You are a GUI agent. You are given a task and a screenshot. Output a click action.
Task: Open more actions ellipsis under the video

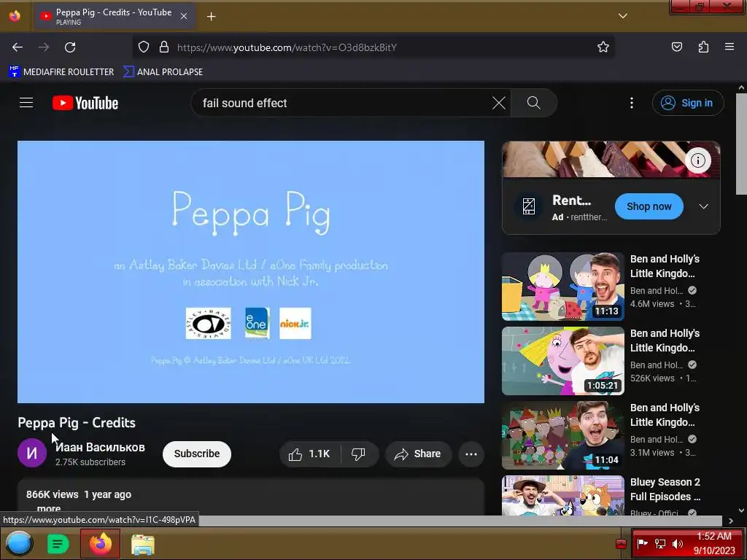point(471,454)
